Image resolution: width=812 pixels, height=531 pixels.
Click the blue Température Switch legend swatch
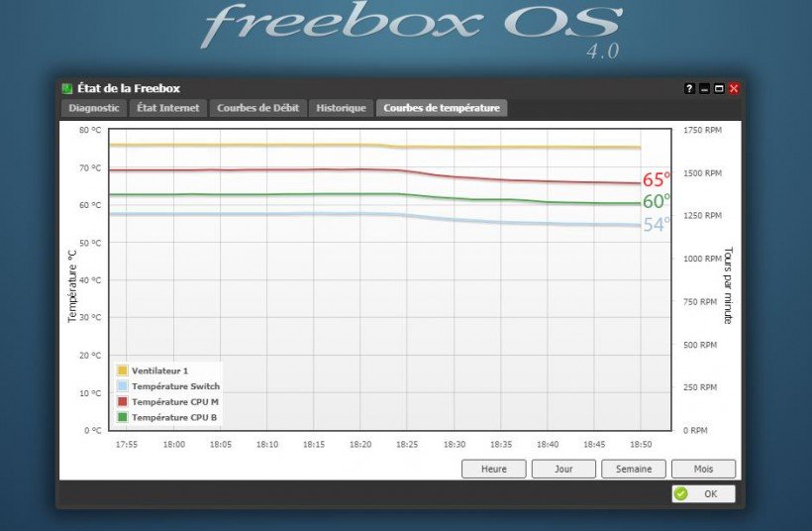point(123,386)
